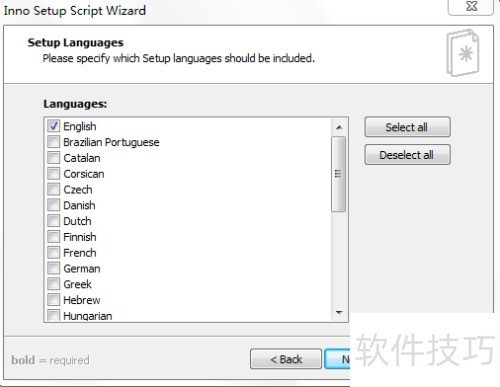
Task: Select the Hebrew text label
Action: [82, 300]
